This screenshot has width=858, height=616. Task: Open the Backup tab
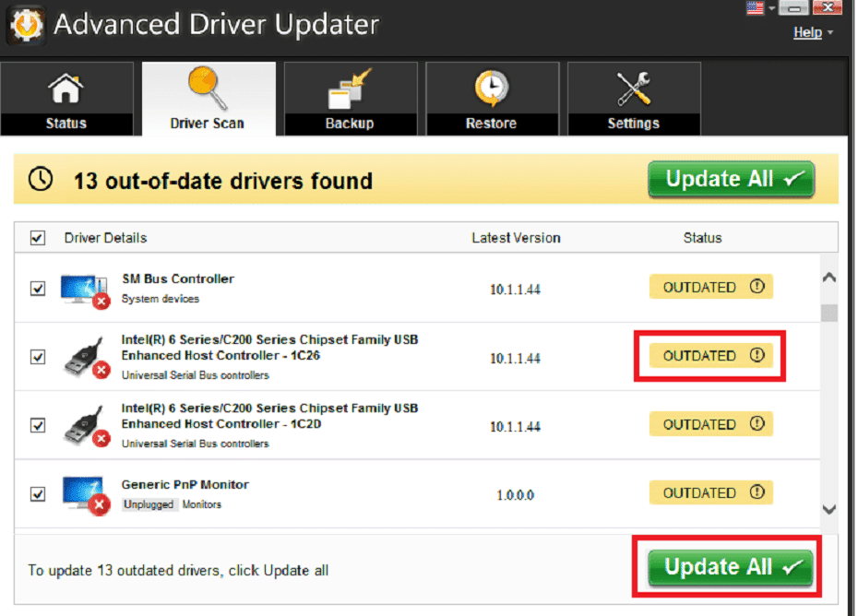tap(351, 99)
